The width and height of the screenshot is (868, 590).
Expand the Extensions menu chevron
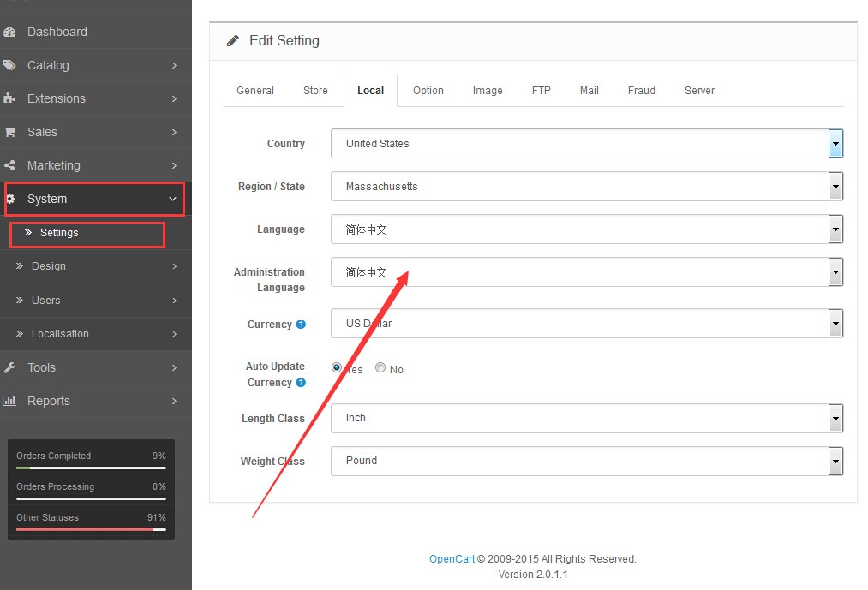(175, 98)
